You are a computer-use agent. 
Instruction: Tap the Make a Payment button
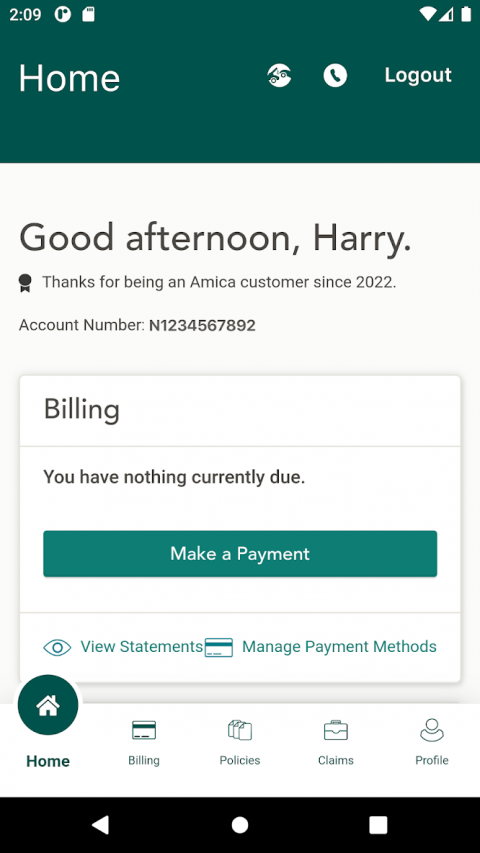point(240,554)
